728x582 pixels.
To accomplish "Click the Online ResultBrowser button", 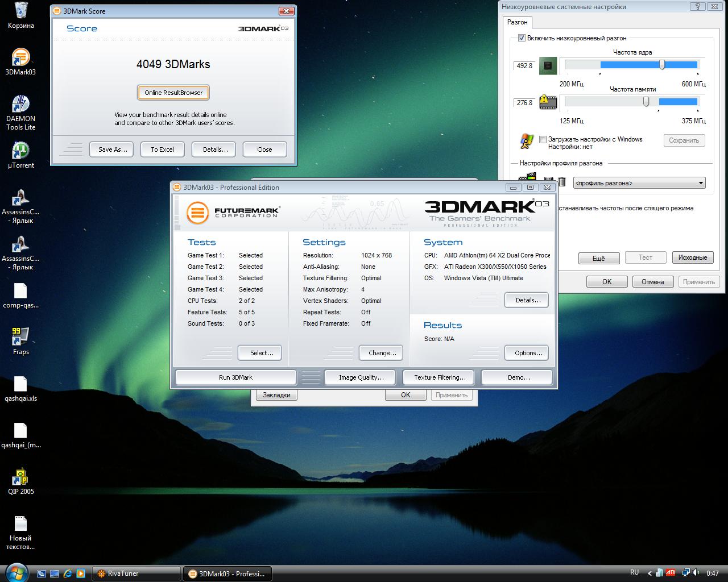I will point(173,93).
